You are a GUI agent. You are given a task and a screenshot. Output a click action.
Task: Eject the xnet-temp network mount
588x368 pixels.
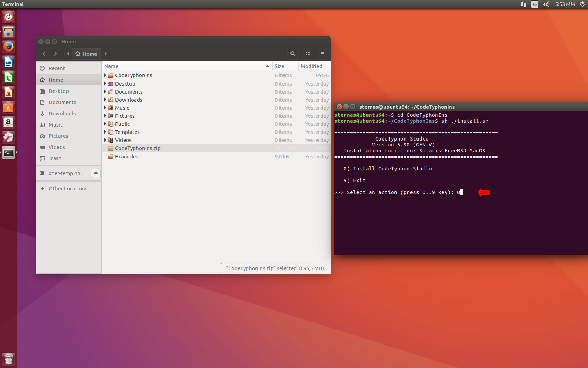(x=96, y=173)
